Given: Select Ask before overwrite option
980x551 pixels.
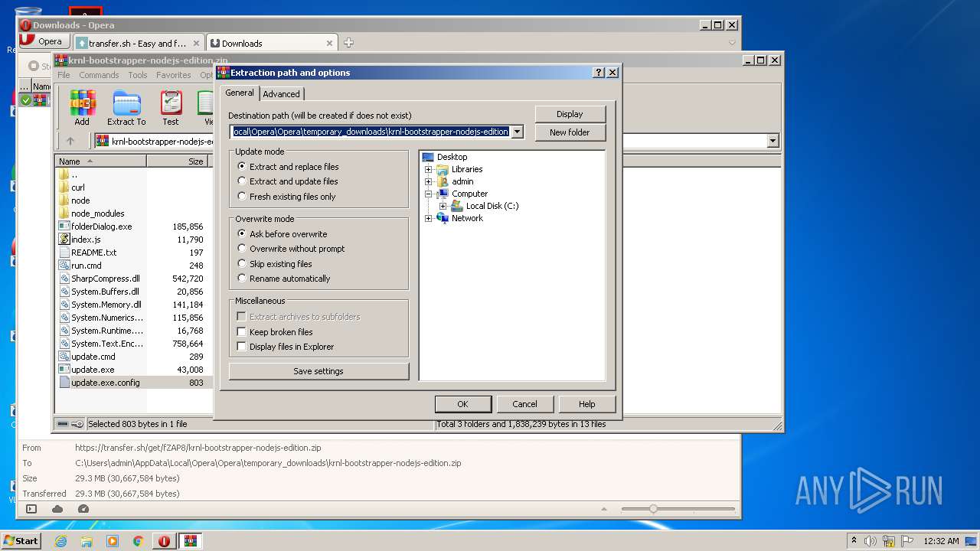Looking at the screenshot, I should [x=242, y=233].
